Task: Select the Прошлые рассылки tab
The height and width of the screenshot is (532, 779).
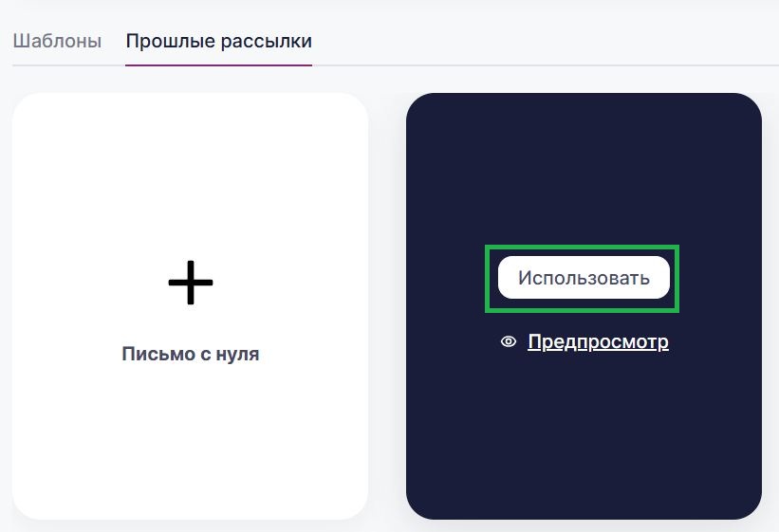Action: [x=218, y=42]
